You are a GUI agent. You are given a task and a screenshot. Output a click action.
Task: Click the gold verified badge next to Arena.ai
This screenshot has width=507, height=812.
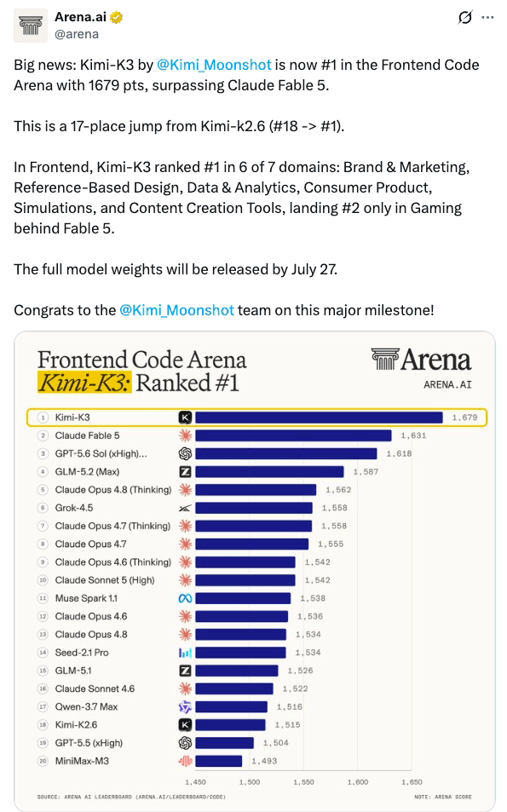click(x=117, y=17)
